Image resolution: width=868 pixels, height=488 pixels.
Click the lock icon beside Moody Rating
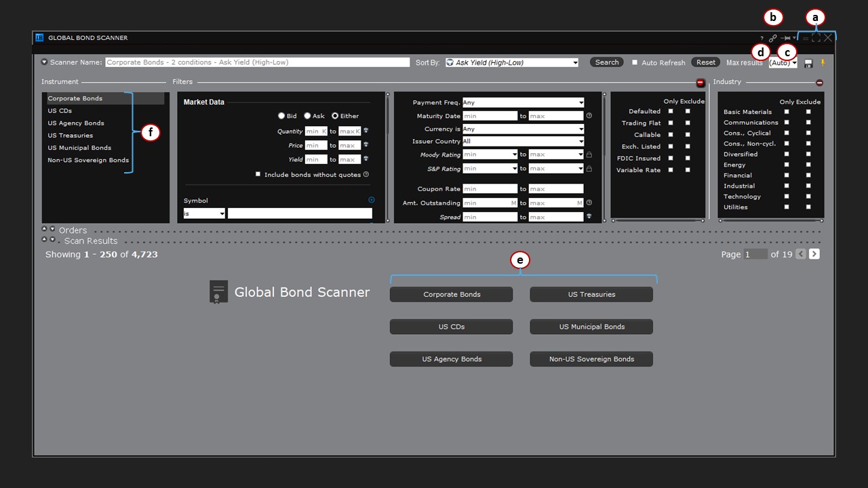point(589,155)
